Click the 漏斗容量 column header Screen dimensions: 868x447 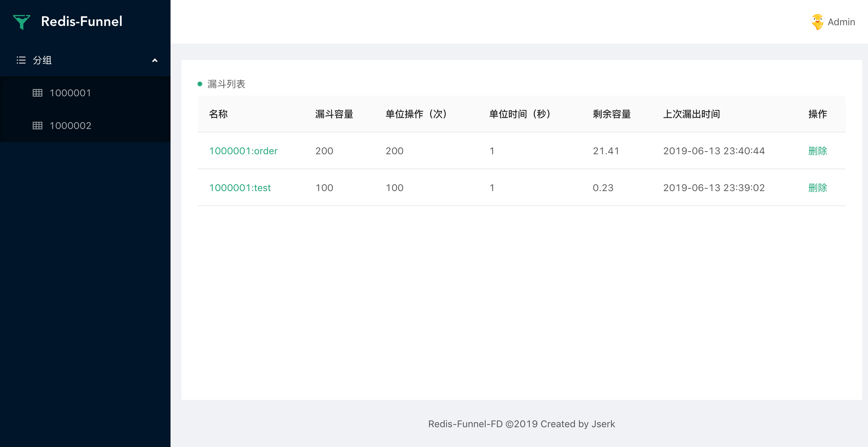click(334, 114)
